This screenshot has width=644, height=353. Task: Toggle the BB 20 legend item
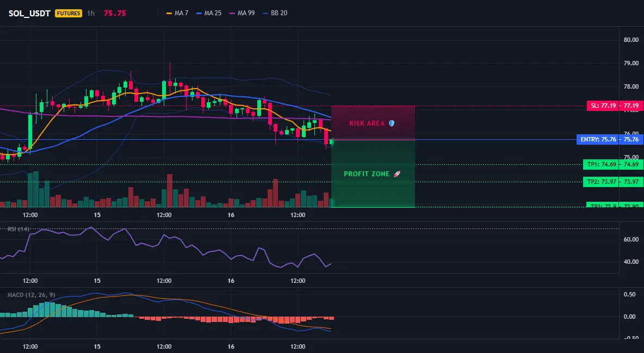[275, 13]
